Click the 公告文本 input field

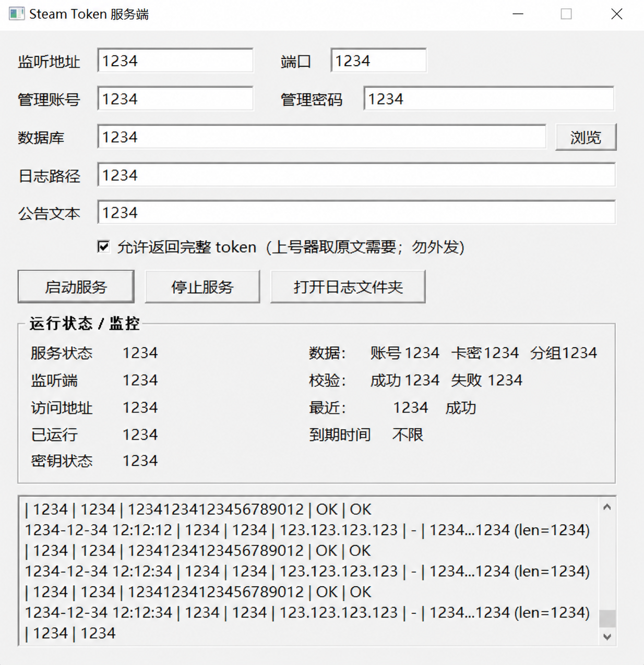click(x=356, y=212)
